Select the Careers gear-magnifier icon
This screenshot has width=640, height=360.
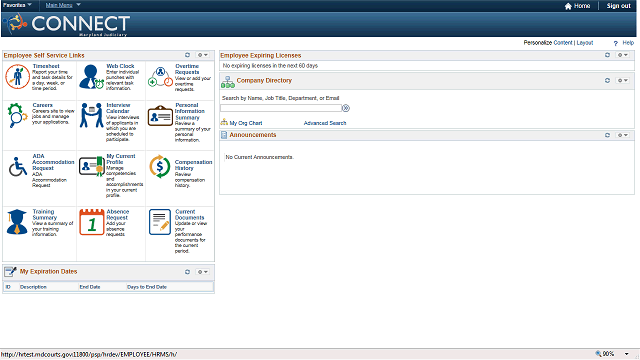tap(17, 115)
